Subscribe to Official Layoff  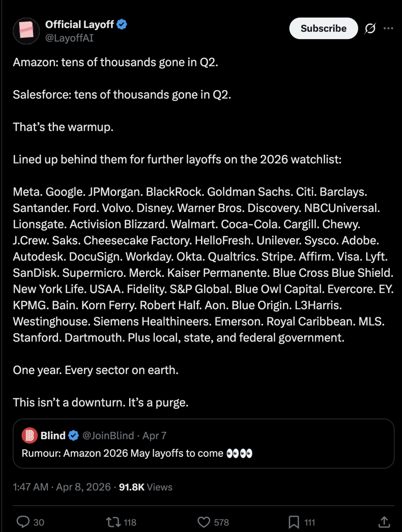click(x=323, y=28)
